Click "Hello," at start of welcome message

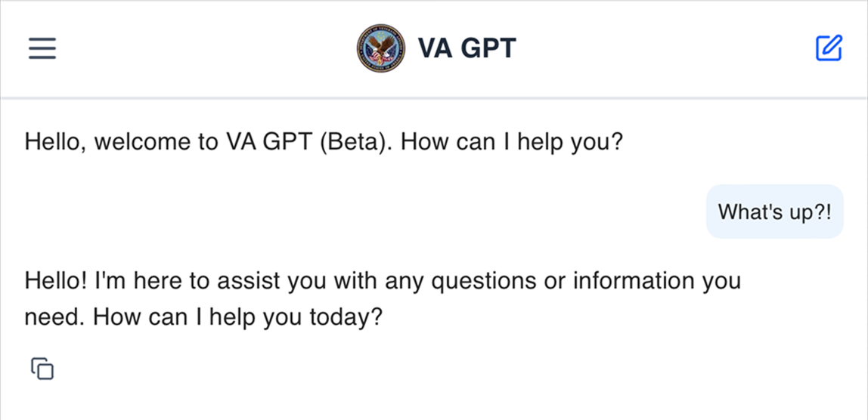coord(55,143)
